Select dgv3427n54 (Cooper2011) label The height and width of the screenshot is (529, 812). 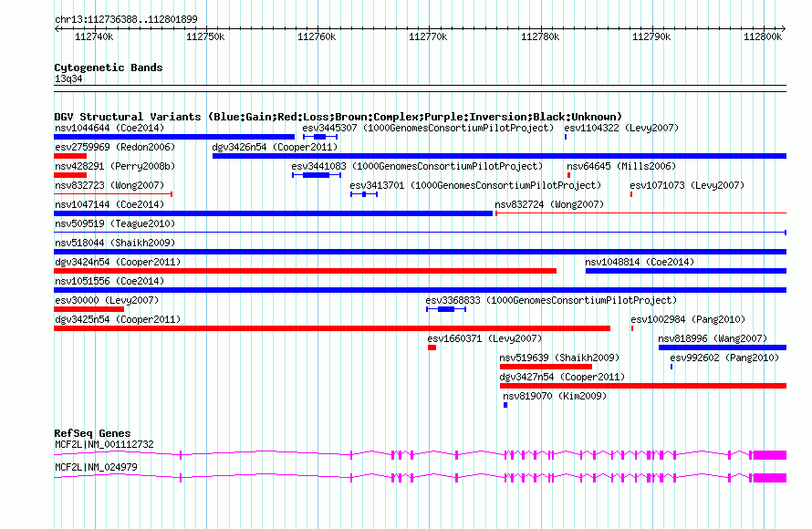click(562, 377)
